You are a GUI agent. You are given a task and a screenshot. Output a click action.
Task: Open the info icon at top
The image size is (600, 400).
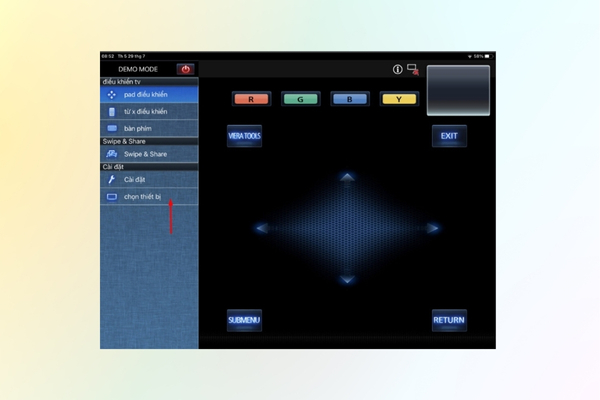click(397, 69)
